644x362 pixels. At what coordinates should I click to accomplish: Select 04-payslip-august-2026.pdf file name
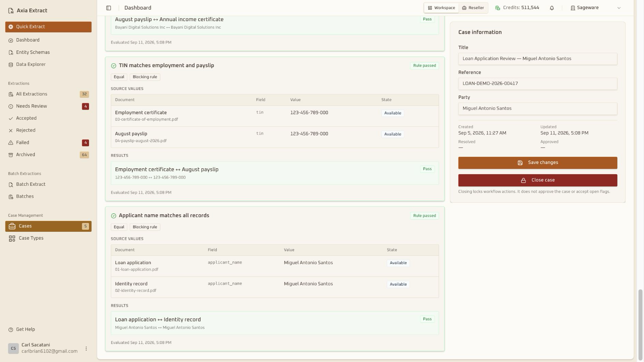(x=141, y=141)
